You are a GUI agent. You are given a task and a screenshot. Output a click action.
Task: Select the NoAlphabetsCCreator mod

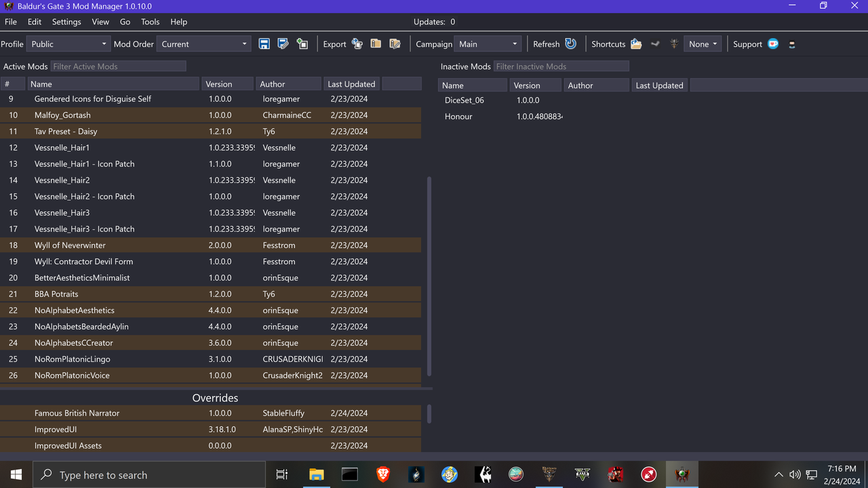tap(210, 343)
